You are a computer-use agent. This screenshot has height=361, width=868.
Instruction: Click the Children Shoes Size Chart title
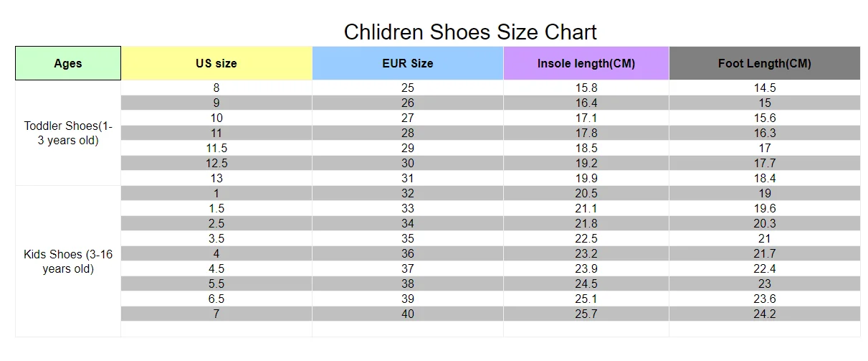click(x=470, y=32)
